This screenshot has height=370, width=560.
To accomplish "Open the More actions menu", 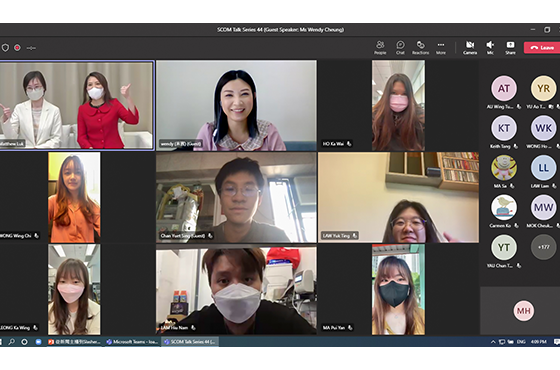I will tap(441, 47).
